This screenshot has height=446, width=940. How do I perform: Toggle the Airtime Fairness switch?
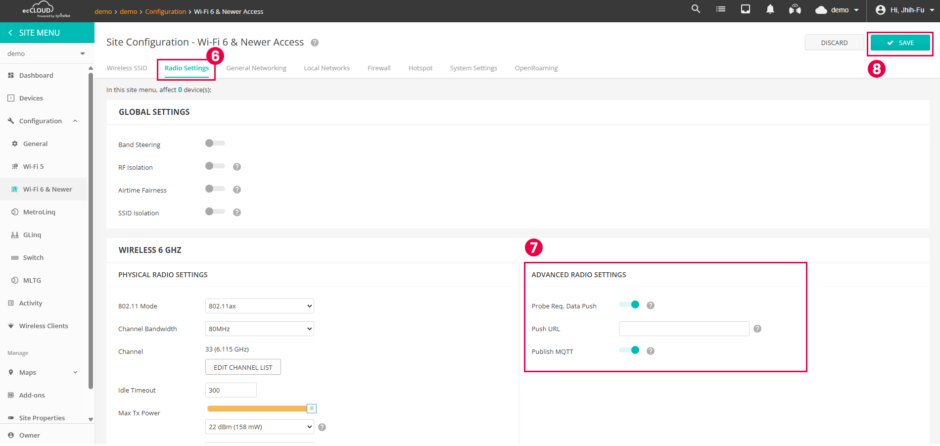[x=214, y=189]
